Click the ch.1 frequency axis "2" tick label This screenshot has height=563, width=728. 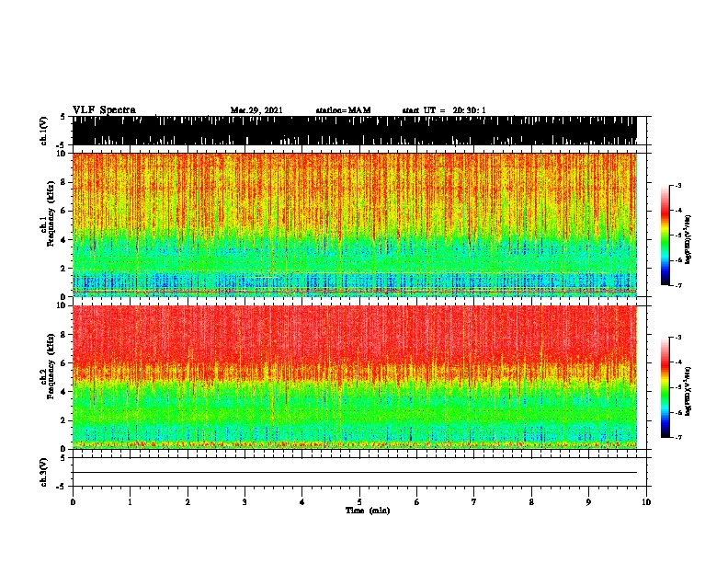[x=64, y=269]
